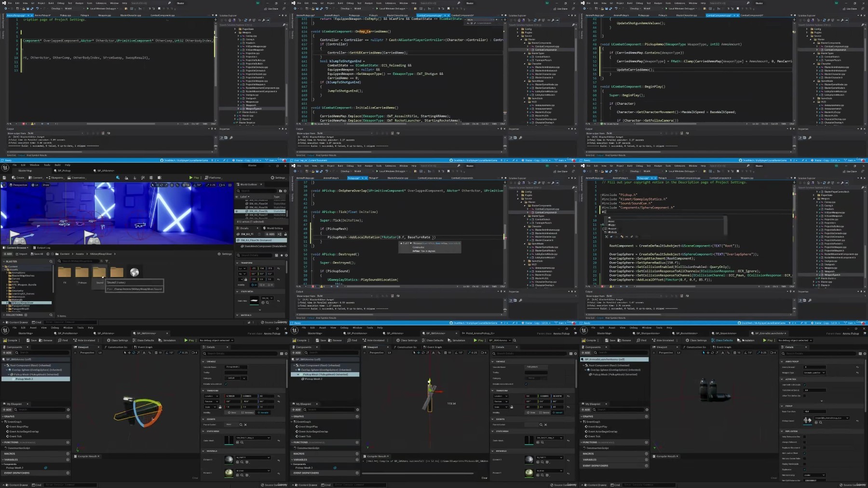Screen dimensions: 868x488
Task: Open Weapon Type dropdown showing Grenade Launcher
Action: 814,373
